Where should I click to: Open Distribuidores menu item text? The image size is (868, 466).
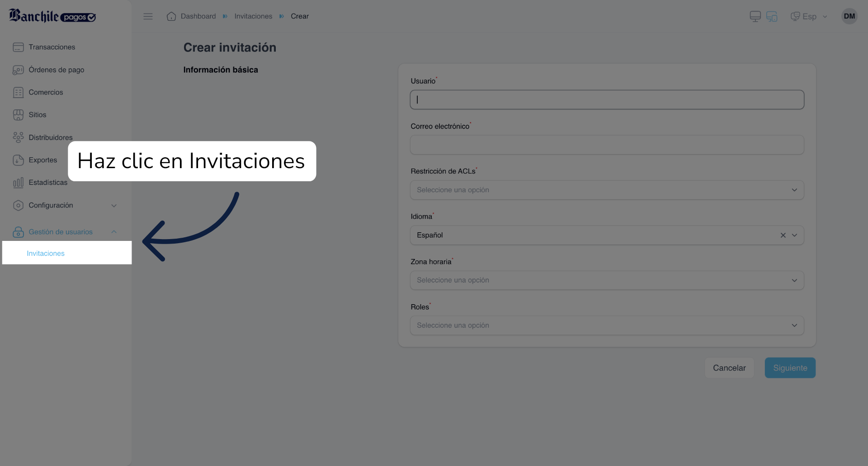click(x=51, y=137)
